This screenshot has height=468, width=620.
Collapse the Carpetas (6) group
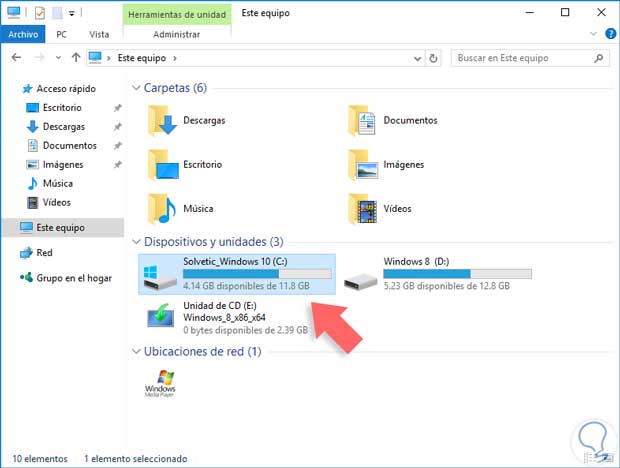[136, 87]
